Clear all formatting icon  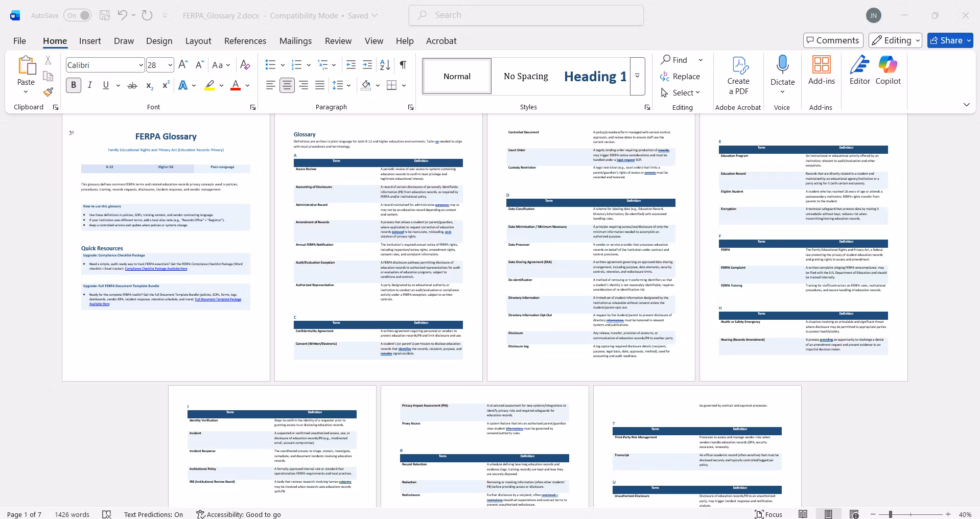tap(245, 65)
